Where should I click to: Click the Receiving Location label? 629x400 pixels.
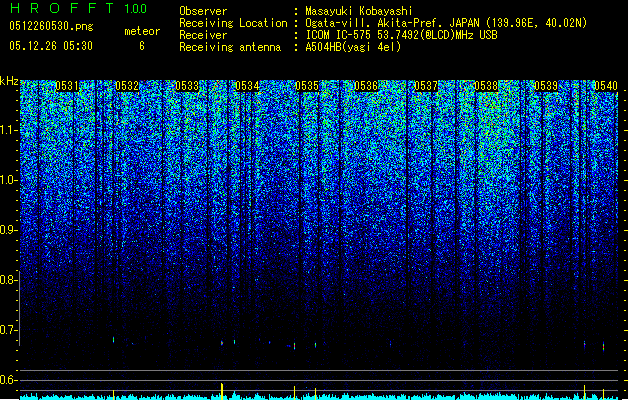pyautogui.click(x=233, y=23)
